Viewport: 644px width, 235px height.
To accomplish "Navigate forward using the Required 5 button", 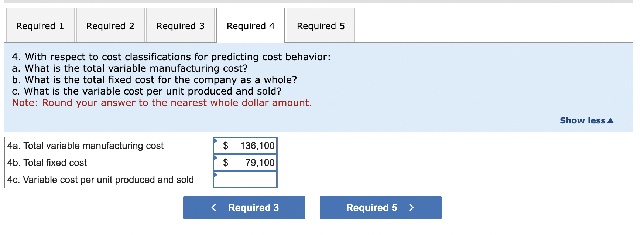I will click(x=380, y=208).
